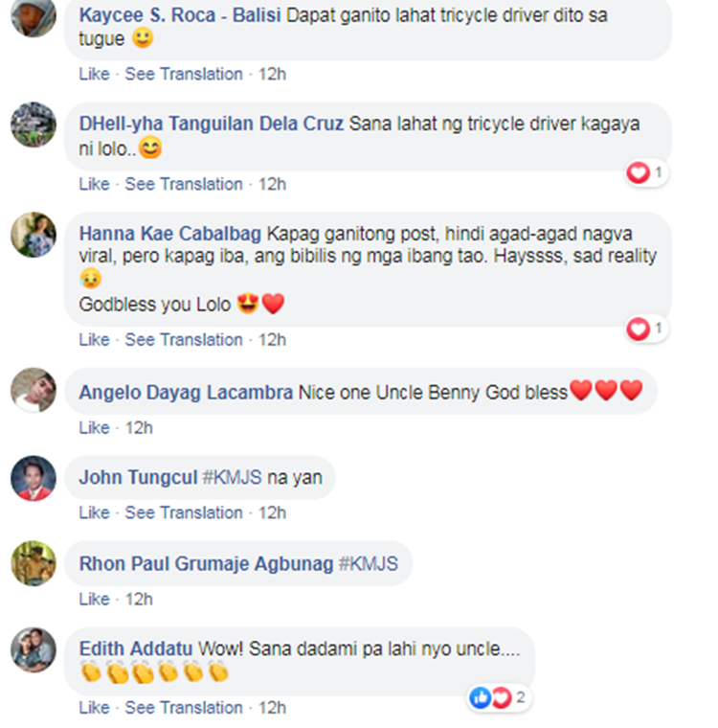Open Edith Addatu's profile picture
Image resolution: width=718 pixels, height=728 pixels.
pyautogui.click(x=34, y=650)
